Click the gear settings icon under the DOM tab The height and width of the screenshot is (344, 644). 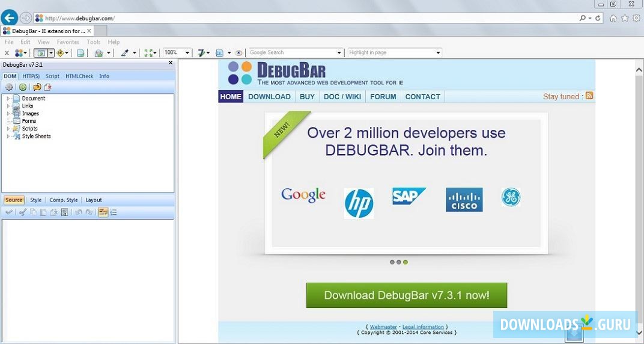(9, 87)
